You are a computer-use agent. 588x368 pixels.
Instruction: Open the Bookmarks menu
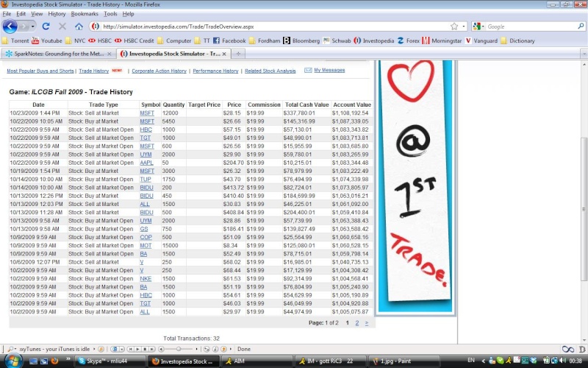[85, 14]
